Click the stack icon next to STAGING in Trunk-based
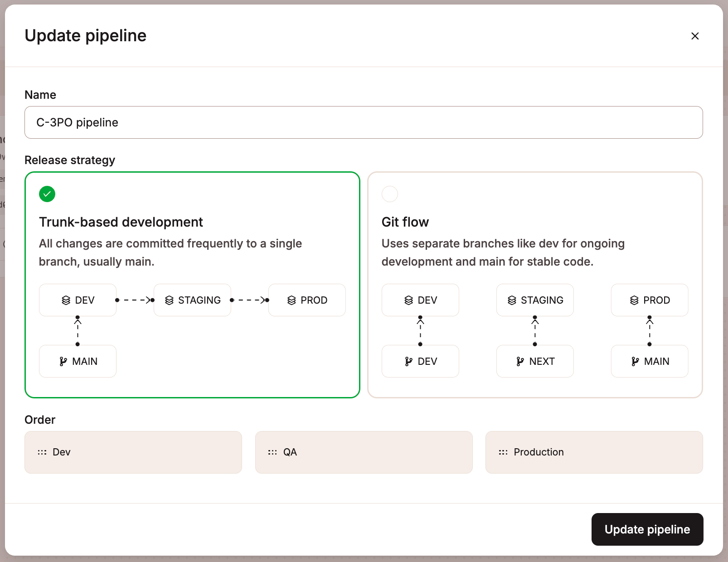Viewport: 728px width, 562px height. point(170,300)
